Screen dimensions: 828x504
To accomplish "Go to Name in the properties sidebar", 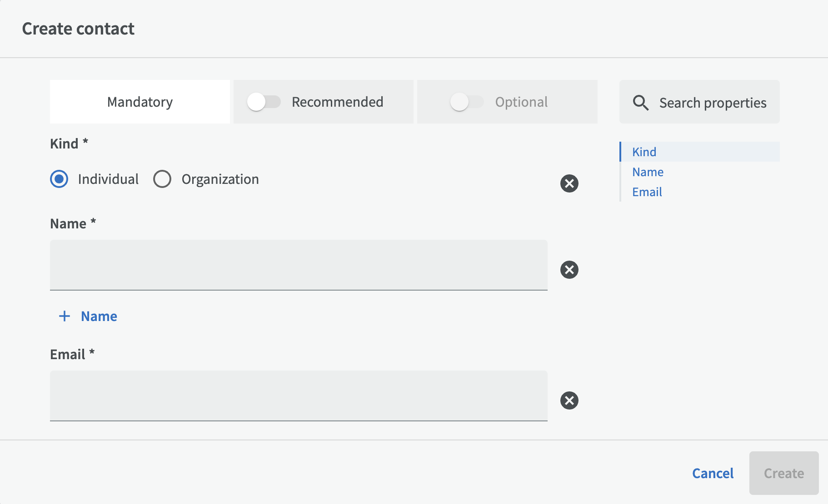I will 648,172.
